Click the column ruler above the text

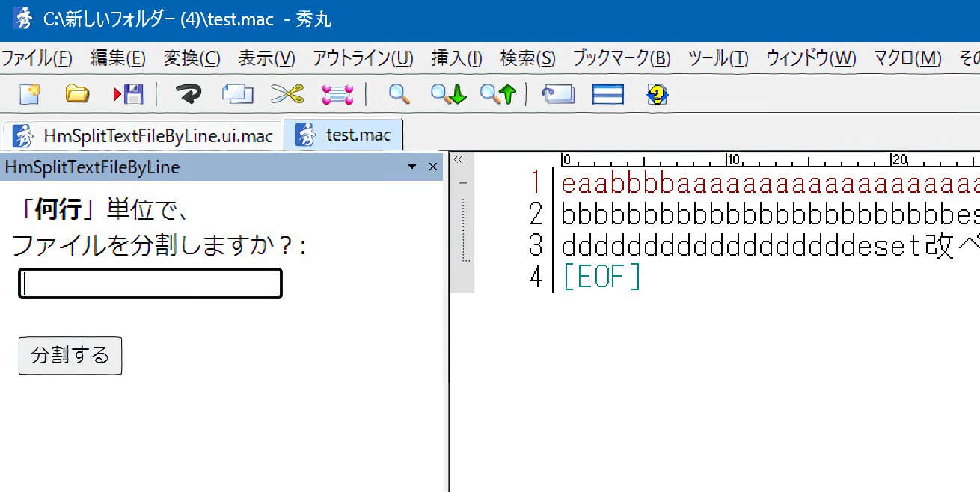(x=748, y=159)
